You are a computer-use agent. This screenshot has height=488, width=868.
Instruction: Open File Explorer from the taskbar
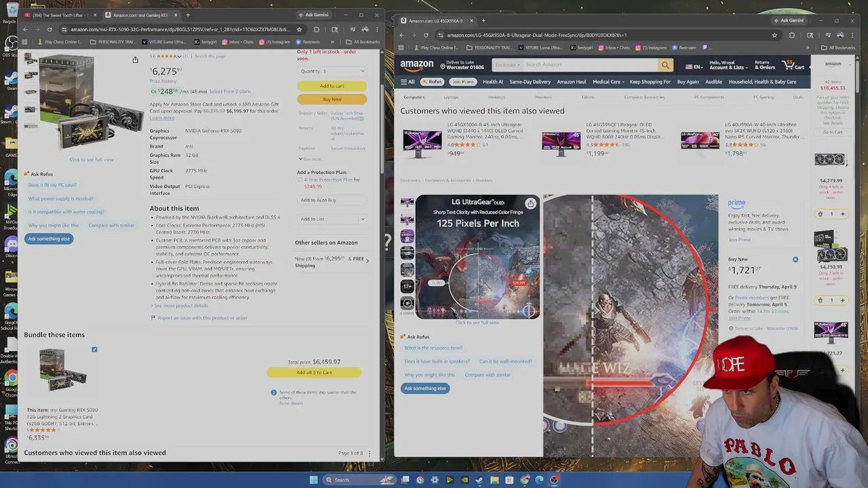[494, 480]
